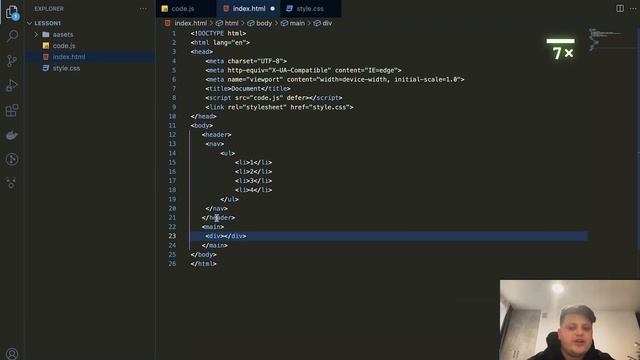Open the Docker view icon
This screenshot has width=640, height=360.
(12, 135)
